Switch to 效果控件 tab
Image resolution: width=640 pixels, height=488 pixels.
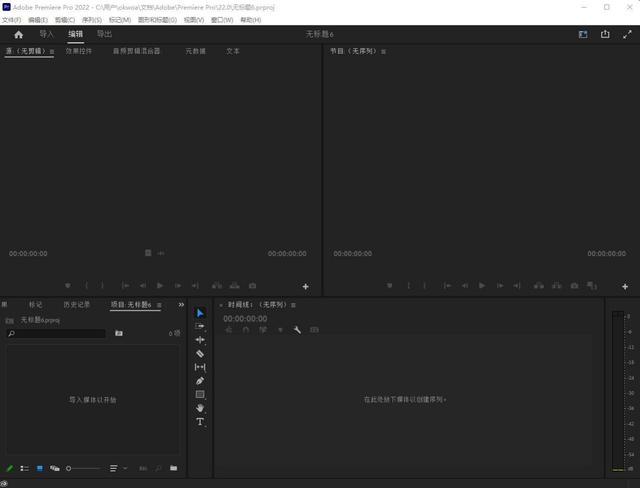pos(78,51)
